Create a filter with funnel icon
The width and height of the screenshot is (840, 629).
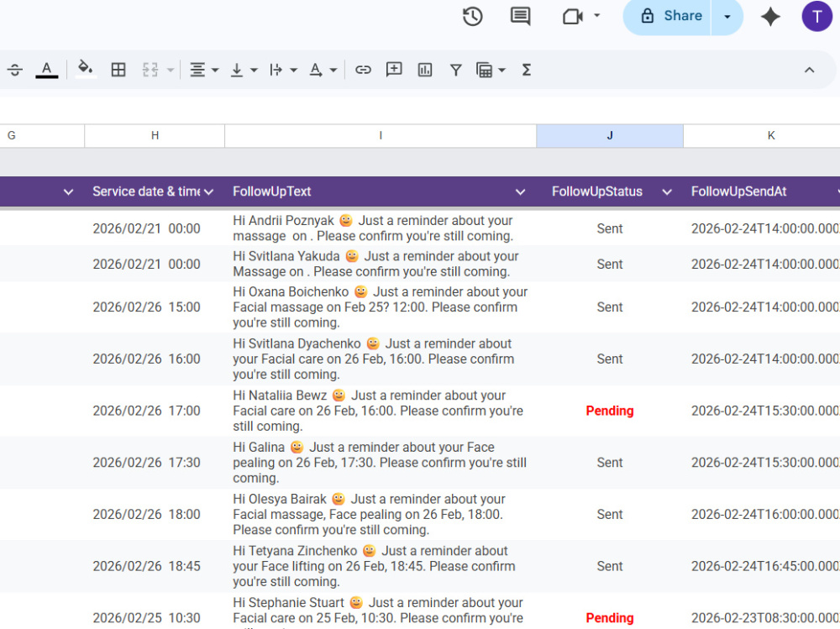455,70
